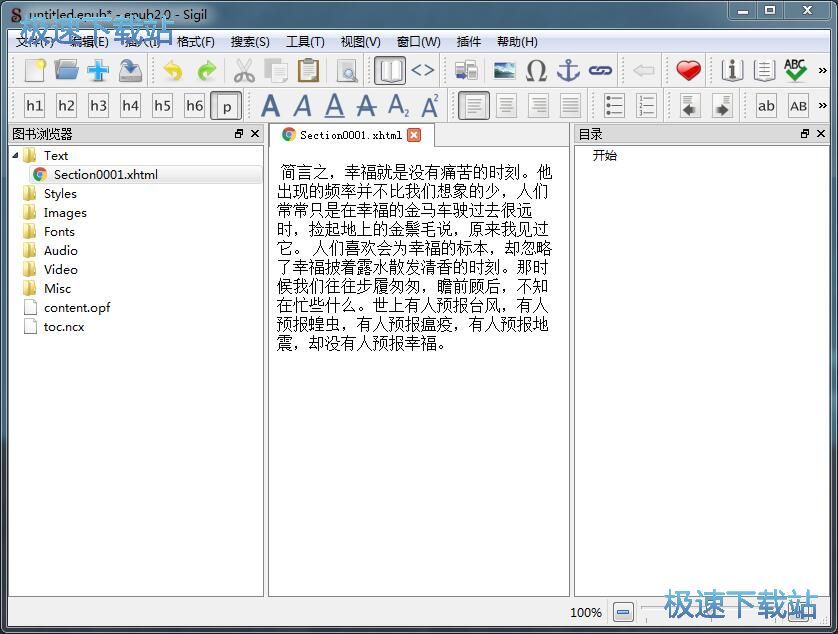Image resolution: width=838 pixels, height=634 pixels.
Task: Toggle strikethrough text formatting
Action: [x=367, y=106]
